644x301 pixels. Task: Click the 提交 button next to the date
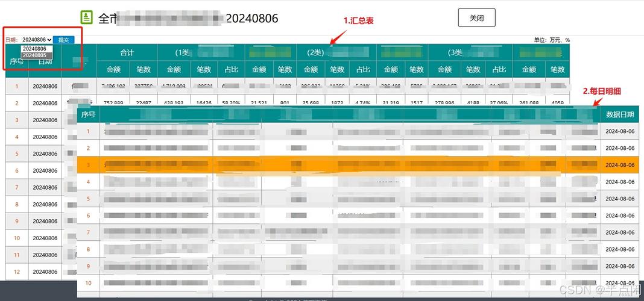(64, 40)
